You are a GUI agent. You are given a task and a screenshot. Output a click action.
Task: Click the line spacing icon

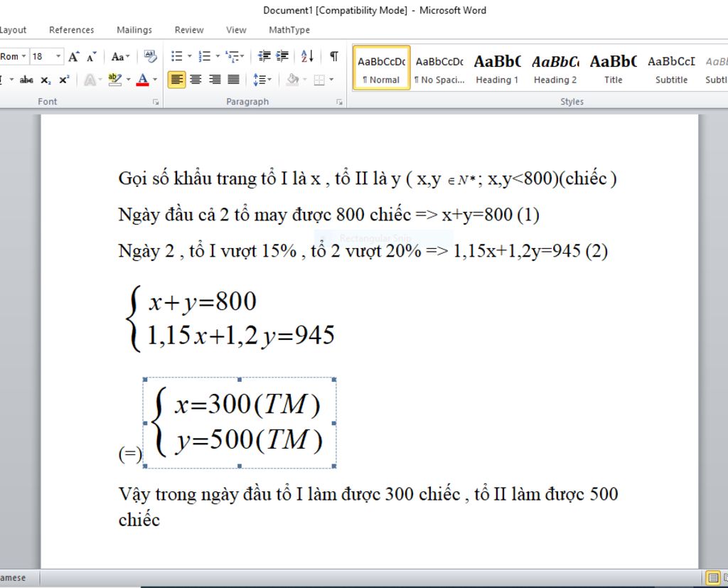click(259, 80)
